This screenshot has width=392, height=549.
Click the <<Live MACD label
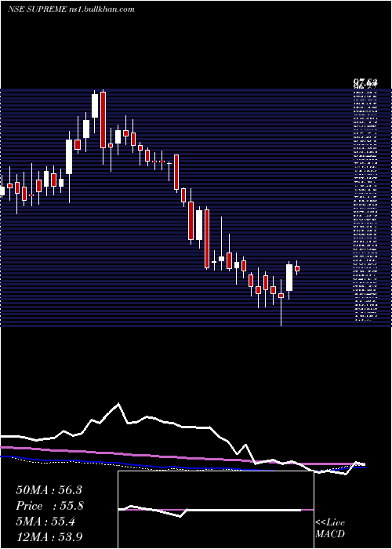point(330,529)
